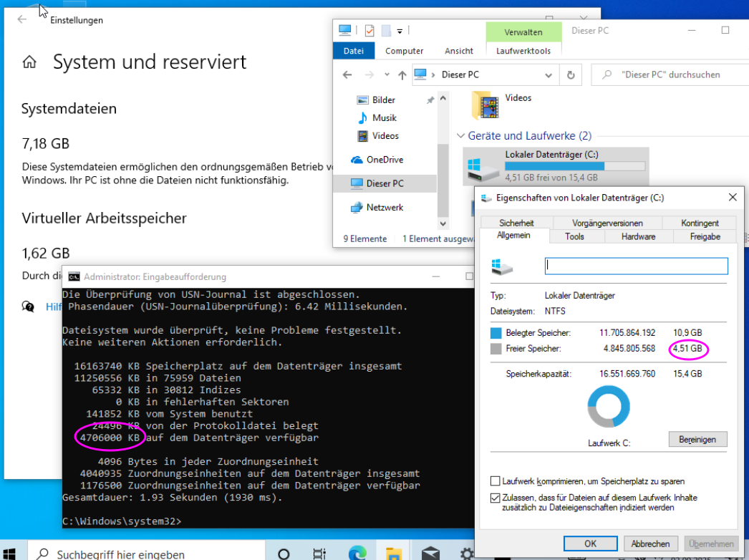Click the Bereinigen button
This screenshot has height=560, width=749.
(697, 439)
